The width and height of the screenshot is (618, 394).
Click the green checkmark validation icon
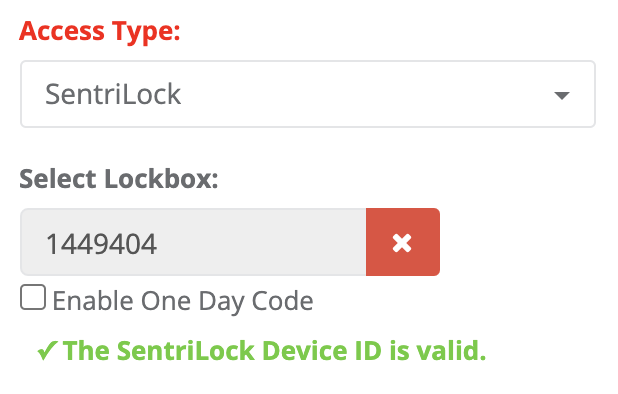(x=47, y=350)
